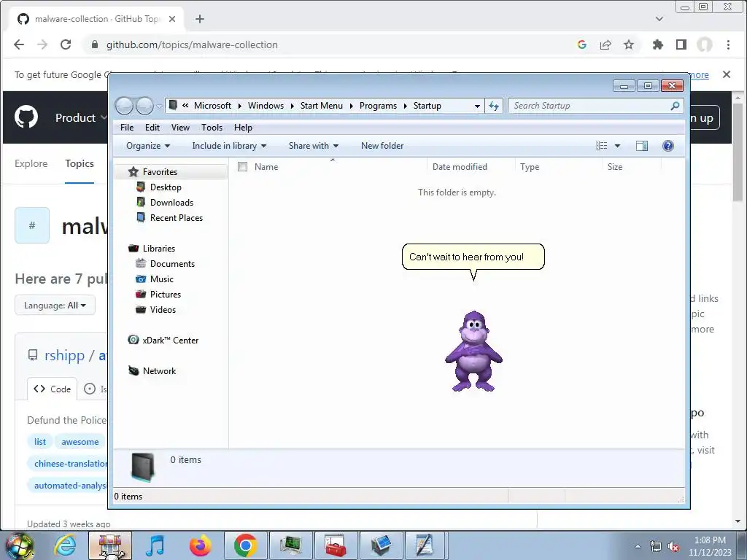This screenshot has width=747, height=560.
Task: Click the Chrome back arrow
Action: point(19,44)
